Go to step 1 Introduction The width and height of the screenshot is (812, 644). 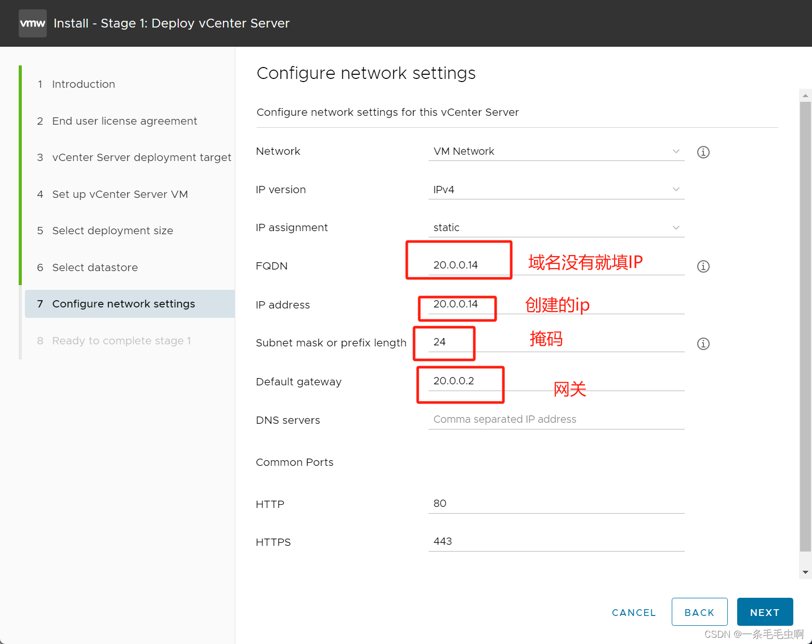pyautogui.click(x=83, y=84)
